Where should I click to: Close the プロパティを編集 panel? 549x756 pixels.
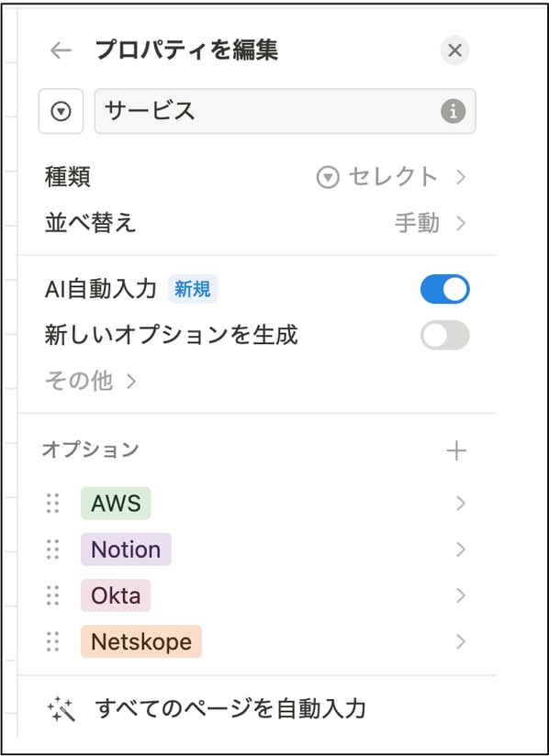tap(454, 50)
